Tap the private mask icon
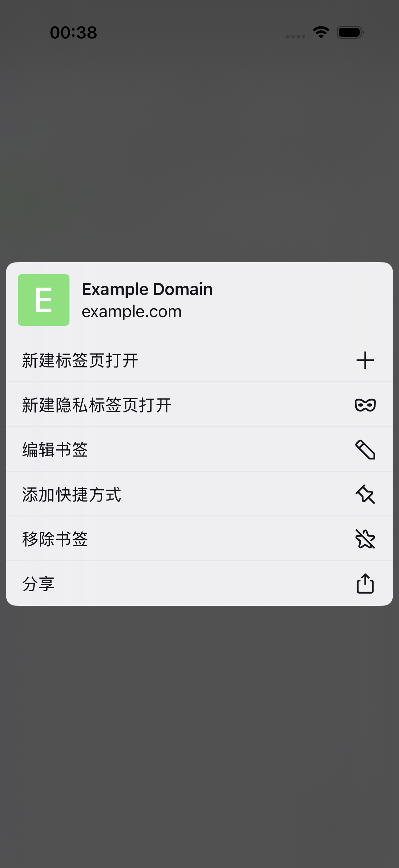 (x=365, y=405)
